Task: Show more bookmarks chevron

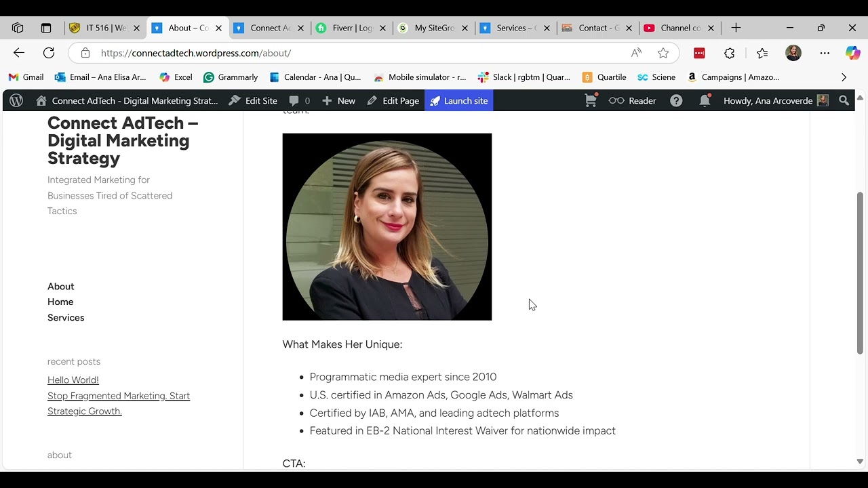Action: pyautogui.click(x=844, y=77)
